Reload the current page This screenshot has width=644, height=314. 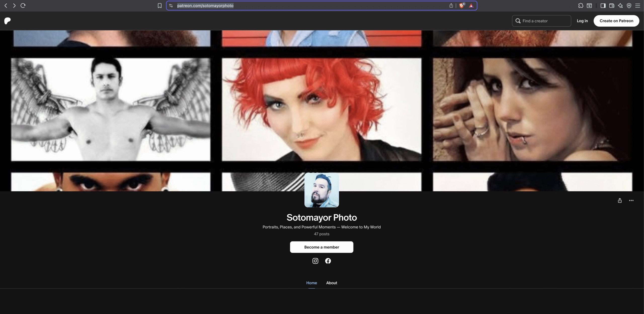[x=23, y=5]
